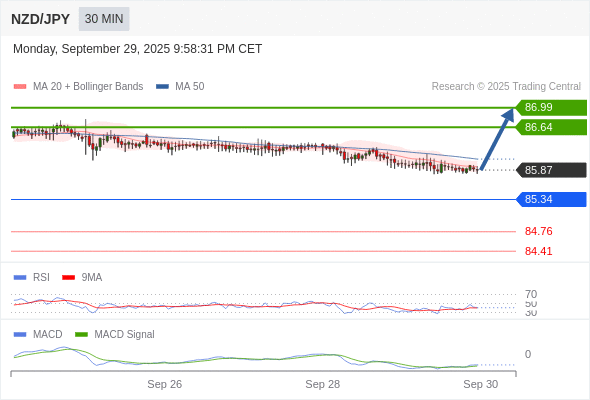Click the MA 50 legend color swatch
Screen dimensions: 590x400
[x=162, y=87]
